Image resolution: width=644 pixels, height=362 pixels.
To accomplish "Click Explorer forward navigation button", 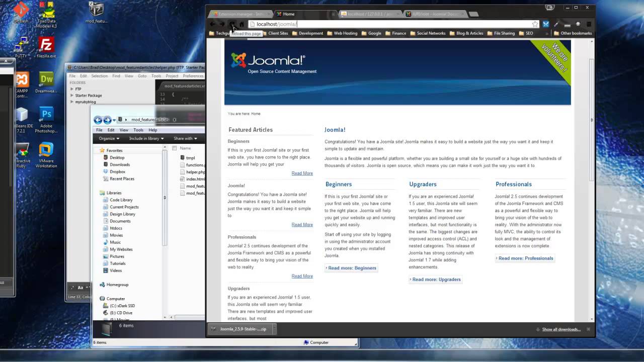I will [x=107, y=120].
